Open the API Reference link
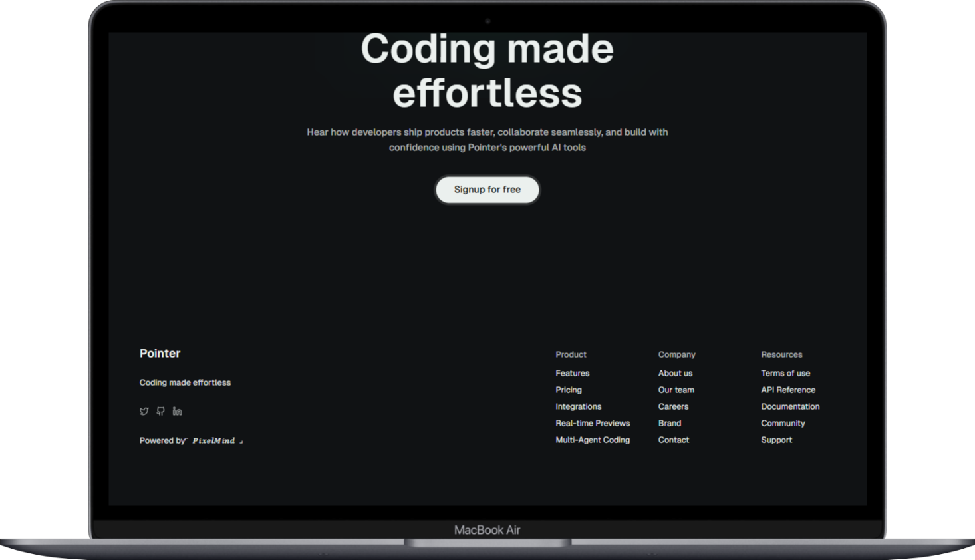Viewport: 975px width, 560px height. point(787,390)
